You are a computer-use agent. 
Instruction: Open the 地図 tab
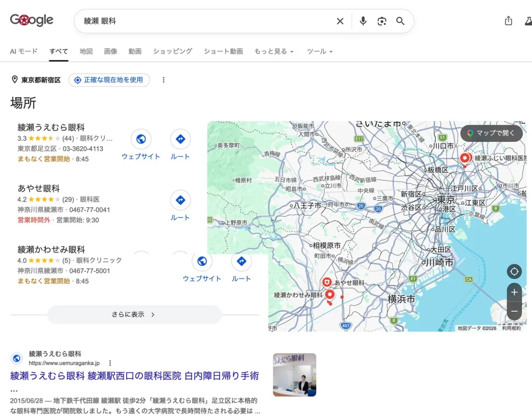(x=86, y=51)
